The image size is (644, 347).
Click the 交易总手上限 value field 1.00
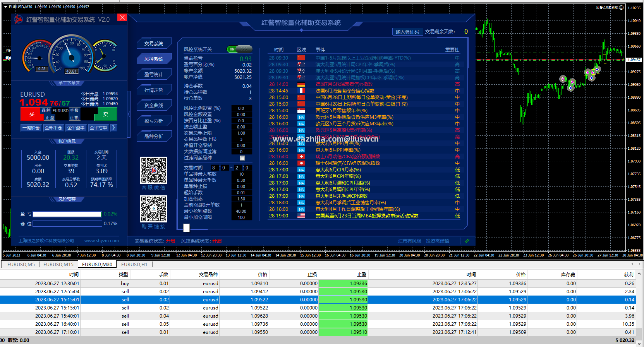pyautogui.click(x=241, y=133)
